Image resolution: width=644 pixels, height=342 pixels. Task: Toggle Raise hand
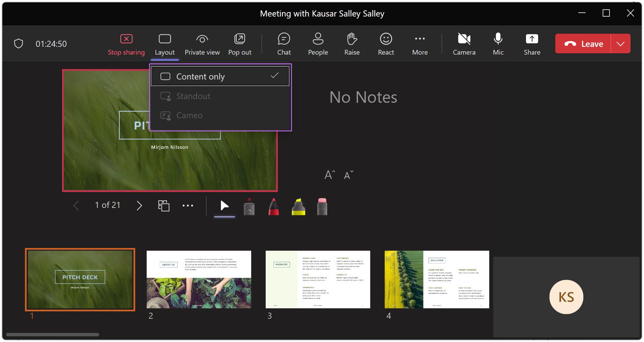(x=352, y=43)
